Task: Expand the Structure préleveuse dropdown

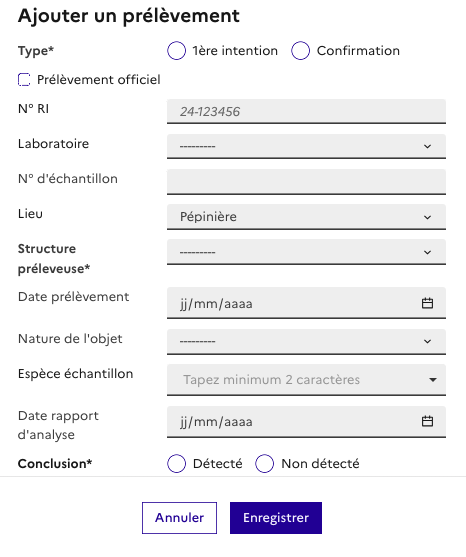Action: (306, 252)
